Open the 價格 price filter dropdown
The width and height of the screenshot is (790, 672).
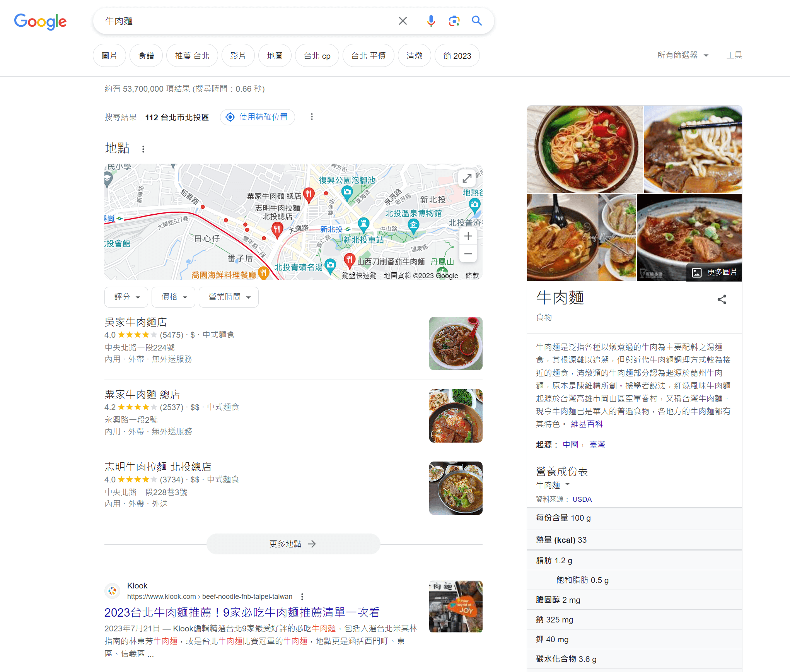173,297
